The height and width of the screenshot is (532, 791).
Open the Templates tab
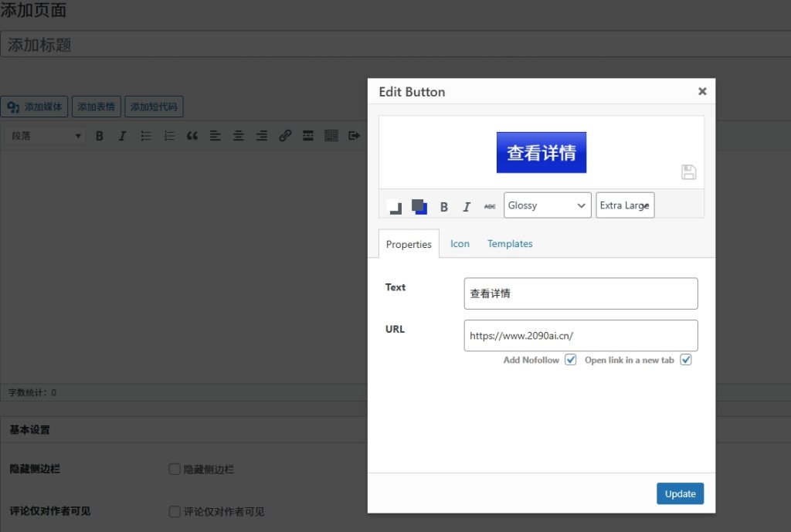coord(510,243)
